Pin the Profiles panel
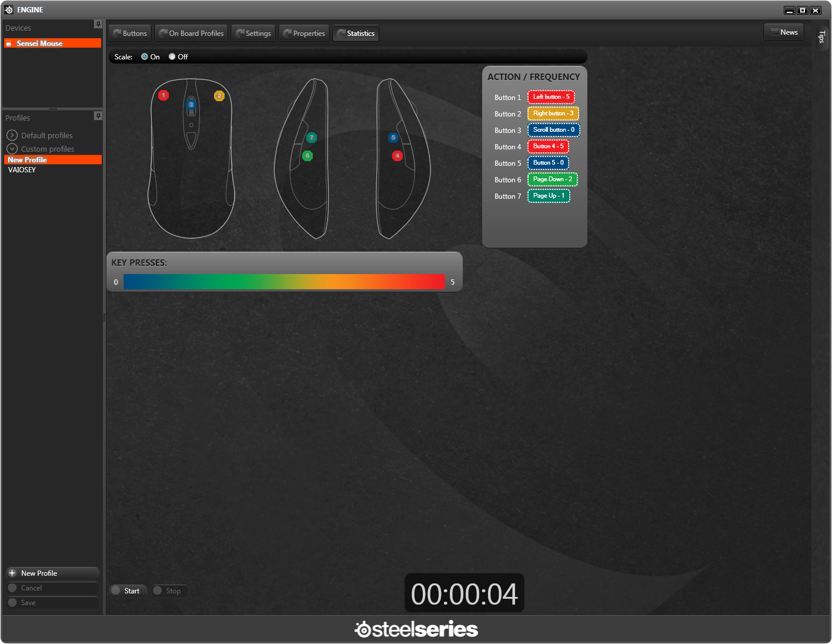832x644 pixels. pyautogui.click(x=98, y=116)
